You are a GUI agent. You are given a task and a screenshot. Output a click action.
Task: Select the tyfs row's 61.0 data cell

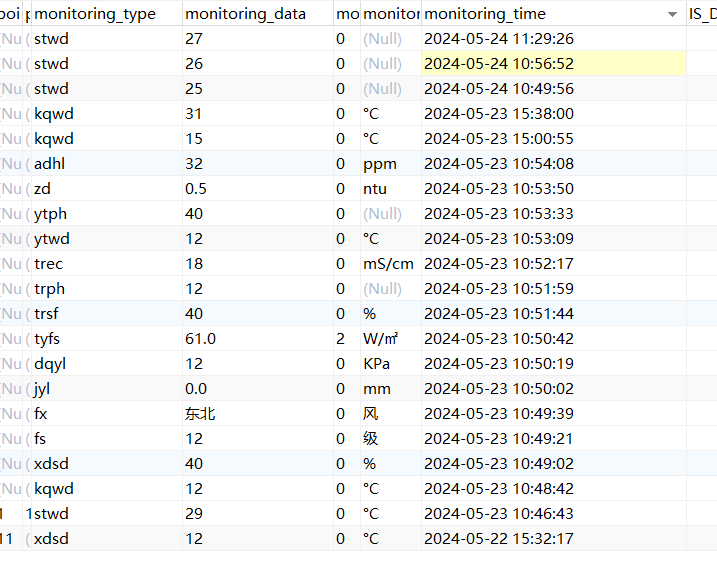[x=201, y=338]
